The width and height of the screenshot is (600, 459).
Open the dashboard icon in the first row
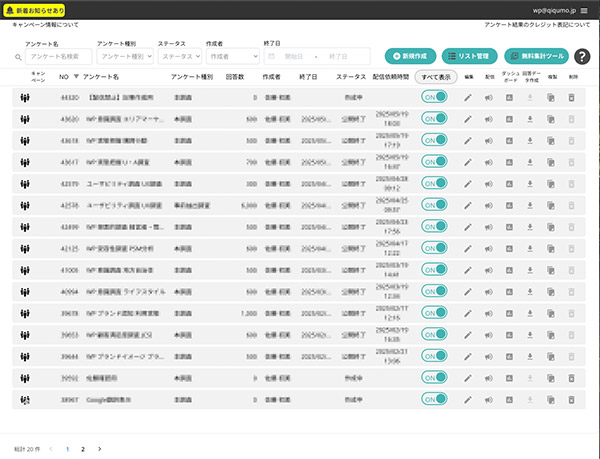coord(509,98)
